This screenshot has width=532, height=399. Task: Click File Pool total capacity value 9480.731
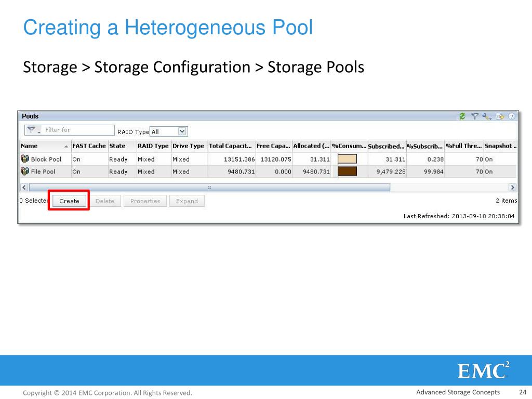tap(241, 171)
